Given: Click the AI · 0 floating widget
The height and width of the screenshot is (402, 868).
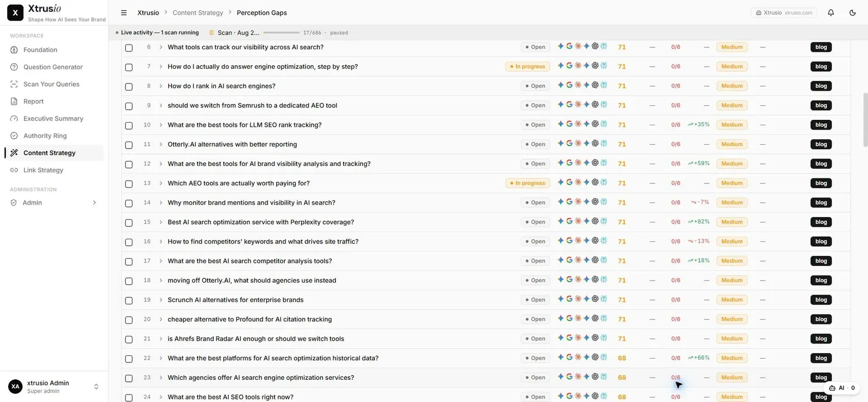Looking at the screenshot, I should [843, 388].
